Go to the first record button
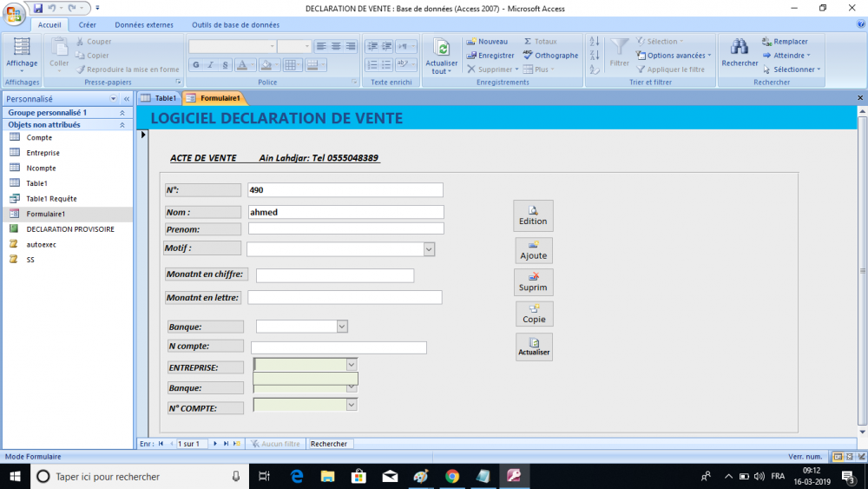This screenshot has width=868, height=489. (161, 444)
